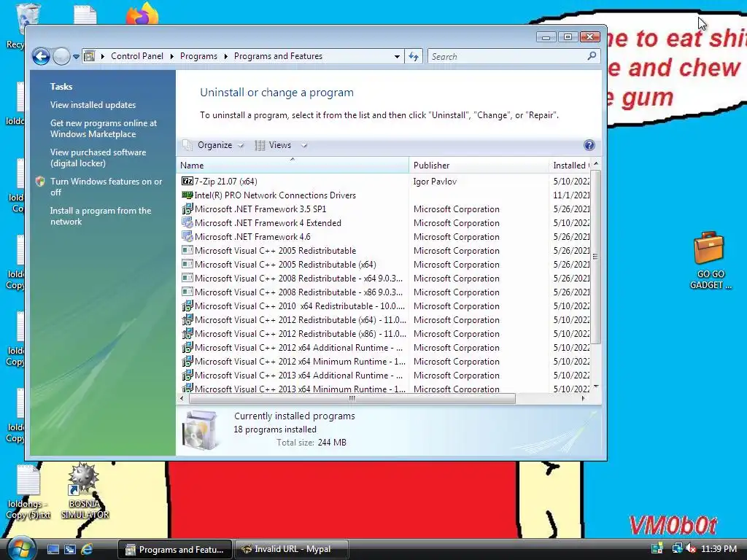Image resolution: width=747 pixels, height=560 pixels.
Task: Click Switch between windows quick launch icon
Action: [x=70, y=549]
